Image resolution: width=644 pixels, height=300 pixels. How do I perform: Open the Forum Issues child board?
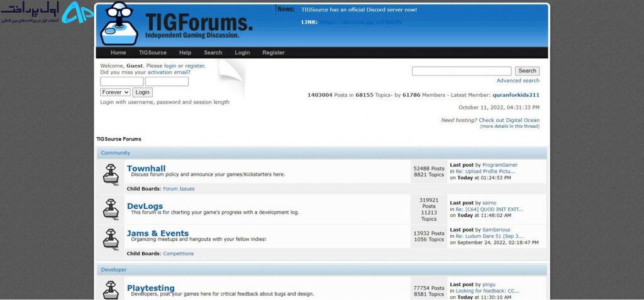[x=179, y=189]
